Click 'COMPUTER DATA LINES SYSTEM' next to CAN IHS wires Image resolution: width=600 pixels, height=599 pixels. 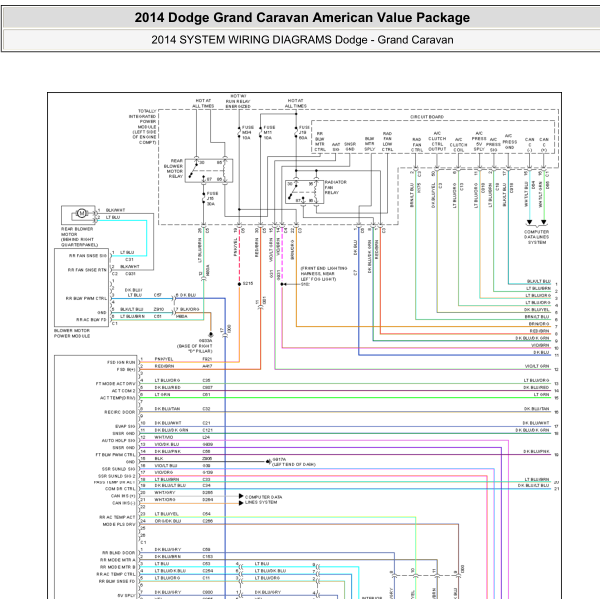click(263, 499)
